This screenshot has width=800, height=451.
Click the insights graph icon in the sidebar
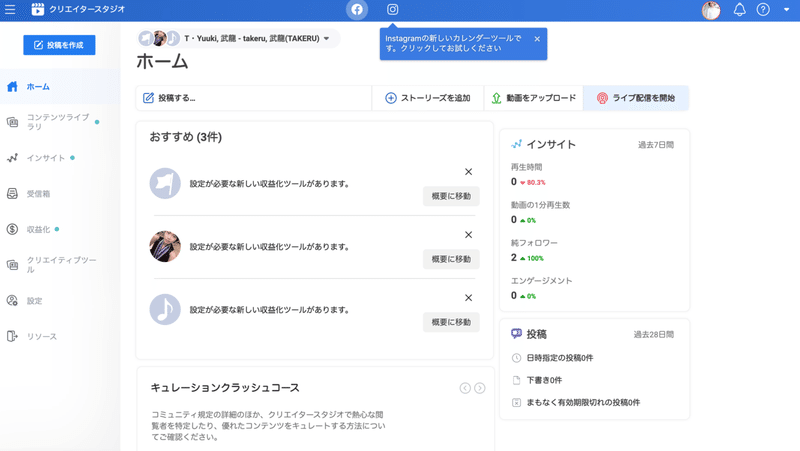coord(12,158)
